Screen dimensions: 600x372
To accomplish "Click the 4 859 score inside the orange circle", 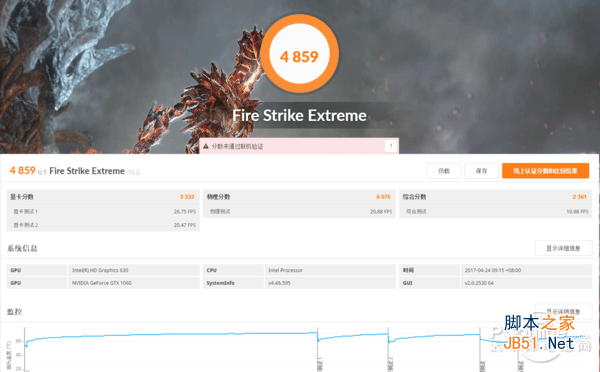I will (x=299, y=57).
